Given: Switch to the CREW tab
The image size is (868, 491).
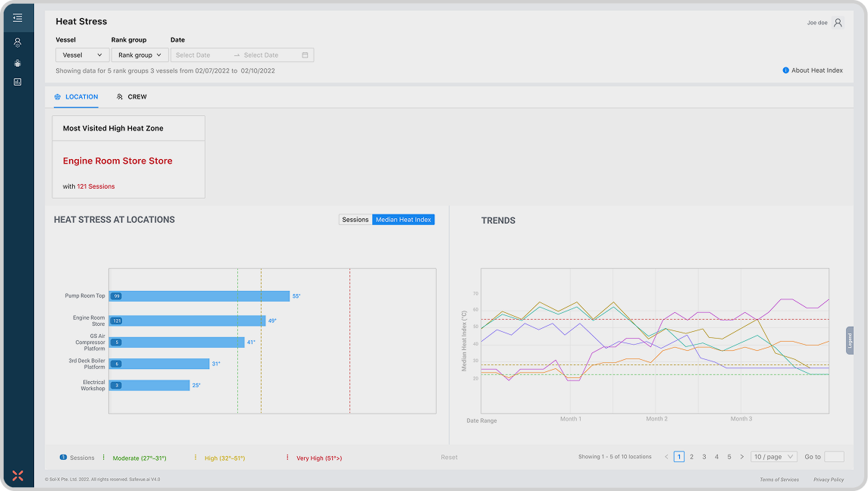Looking at the screenshot, I should click(132, 97).
